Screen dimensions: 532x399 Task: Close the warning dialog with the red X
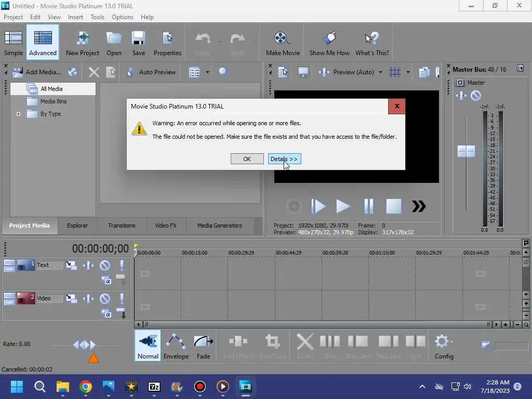pyautogui.click(x=396, y=106)
